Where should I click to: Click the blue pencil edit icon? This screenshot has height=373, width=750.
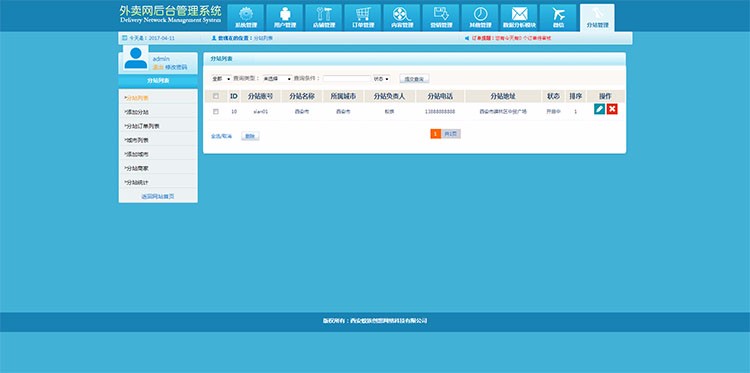tap(599, 109)
